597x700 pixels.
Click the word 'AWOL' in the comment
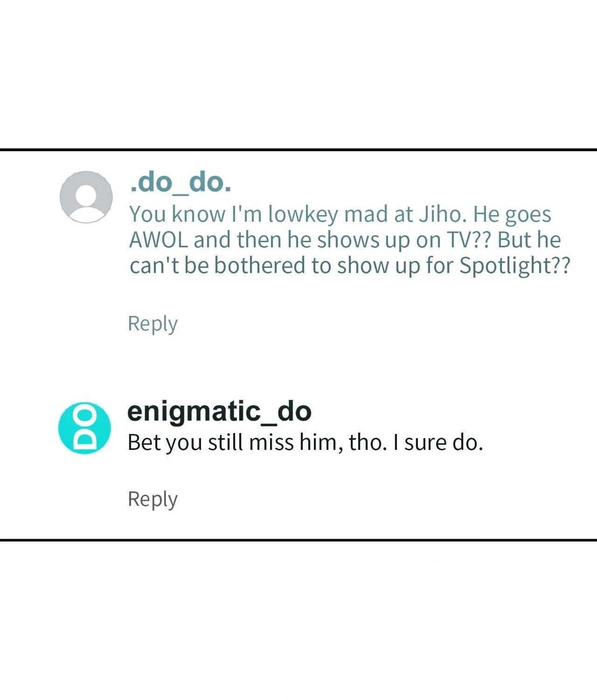point(159,240)
